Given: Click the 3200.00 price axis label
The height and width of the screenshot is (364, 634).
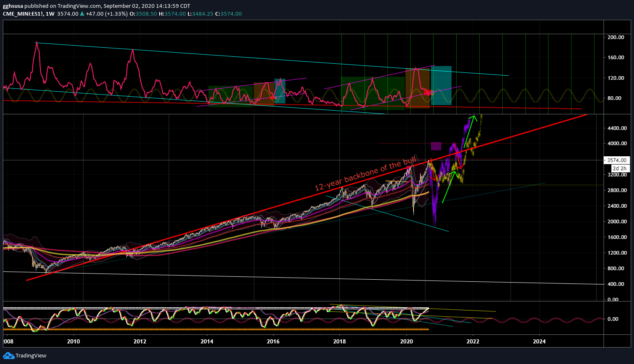Looking at the screenshot, I should point(617,175).
